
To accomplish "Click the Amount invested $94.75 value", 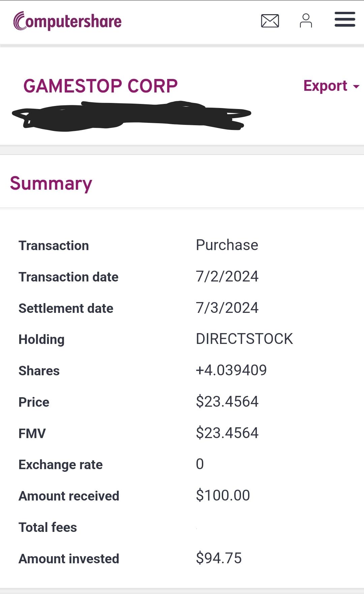I will pos(219,558).
